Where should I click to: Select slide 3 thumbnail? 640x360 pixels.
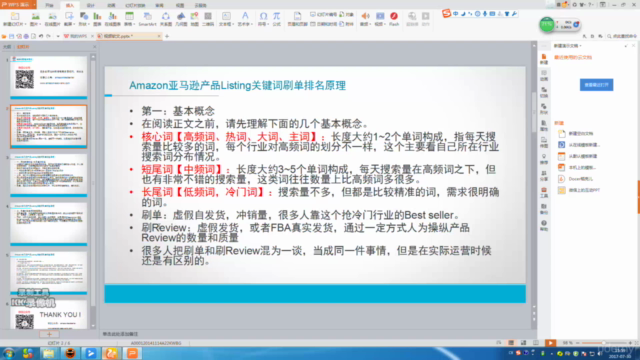[49, 175]
